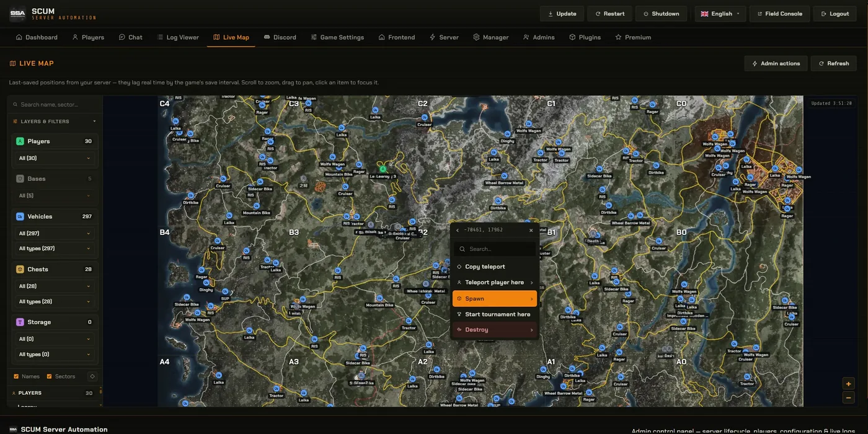Click the Logout button
Image resolution: width=868 pixels, height=434 pixels.
[835, 14]
